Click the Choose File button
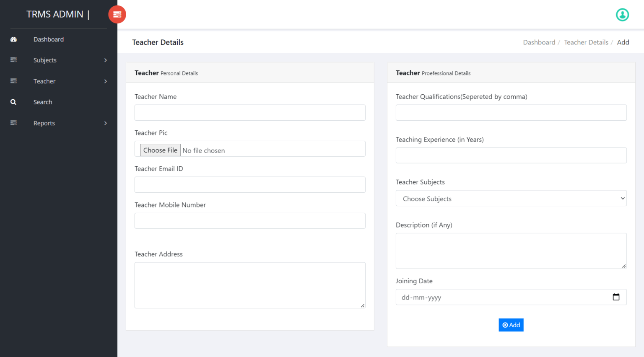The height and width of the screenshot is (357, 644). 160,150
